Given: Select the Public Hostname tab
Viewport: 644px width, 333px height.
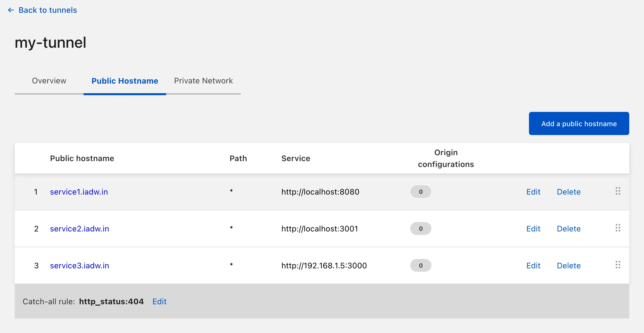Looking at the screenshot, I should 125,81.
